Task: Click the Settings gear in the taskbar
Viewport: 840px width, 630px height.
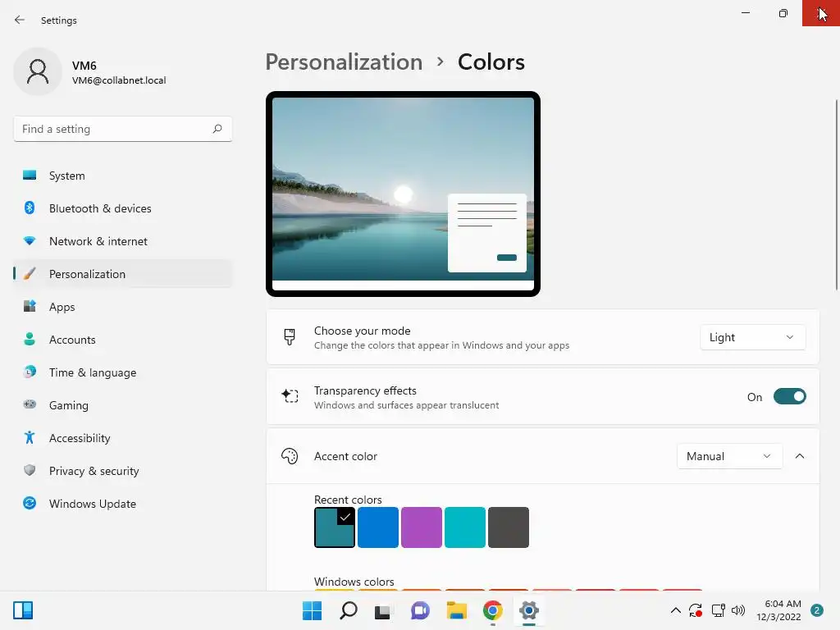Action: (x=529, y=610)
